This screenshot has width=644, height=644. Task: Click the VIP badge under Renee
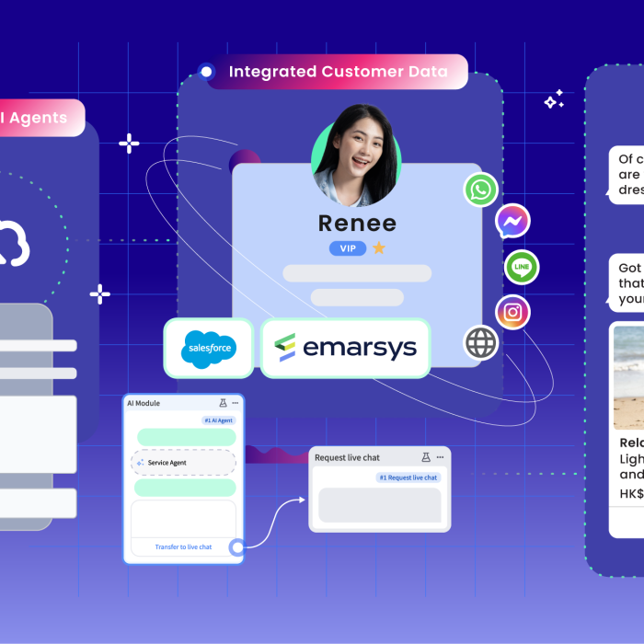(348, 248)
